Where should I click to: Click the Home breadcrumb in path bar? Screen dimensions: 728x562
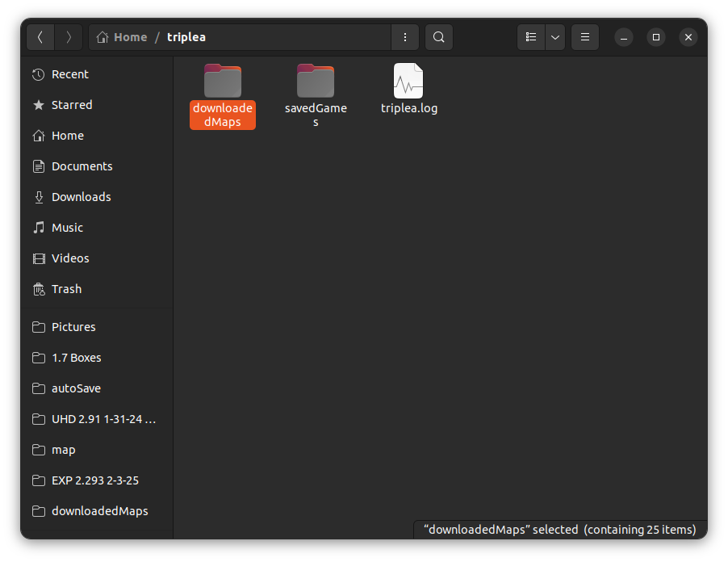click(x=122, y=37)
